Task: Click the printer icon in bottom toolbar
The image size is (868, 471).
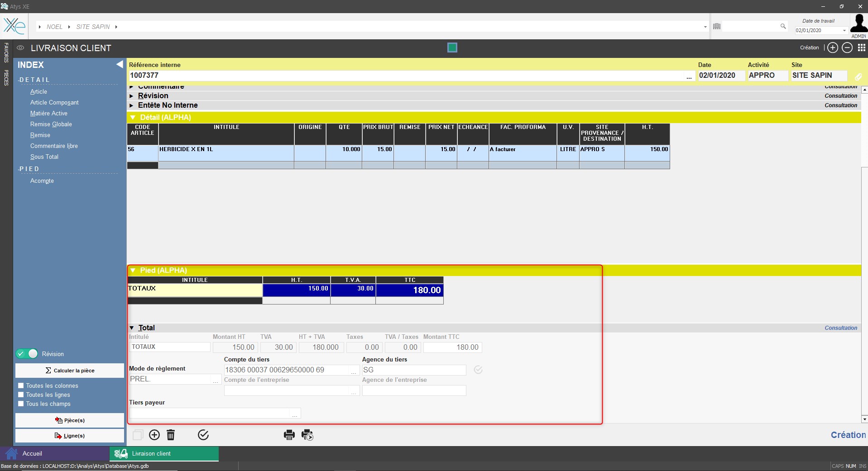Action: (289, 435)
